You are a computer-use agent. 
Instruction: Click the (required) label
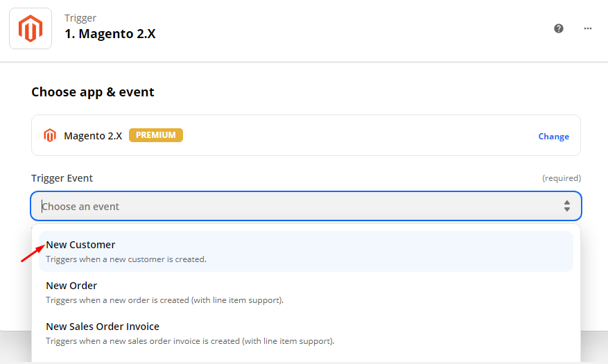[x=561, y=178]
